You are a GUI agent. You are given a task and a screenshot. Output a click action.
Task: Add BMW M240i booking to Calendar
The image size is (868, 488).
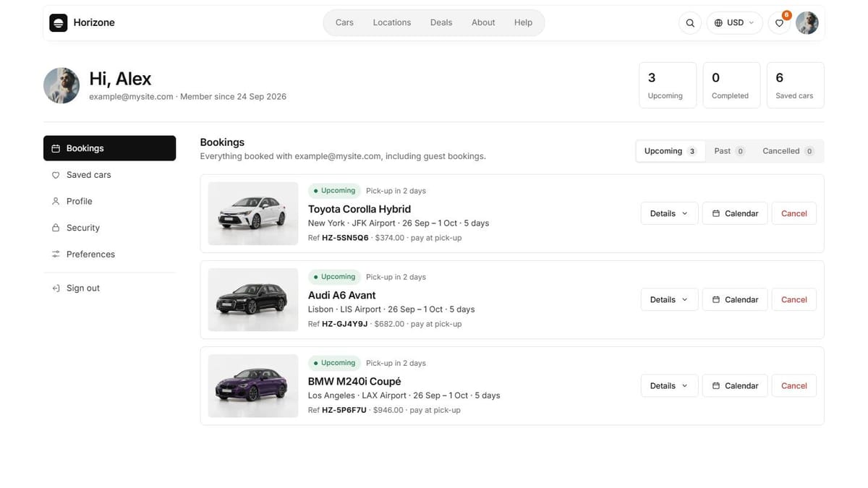[x=735, y=385]
